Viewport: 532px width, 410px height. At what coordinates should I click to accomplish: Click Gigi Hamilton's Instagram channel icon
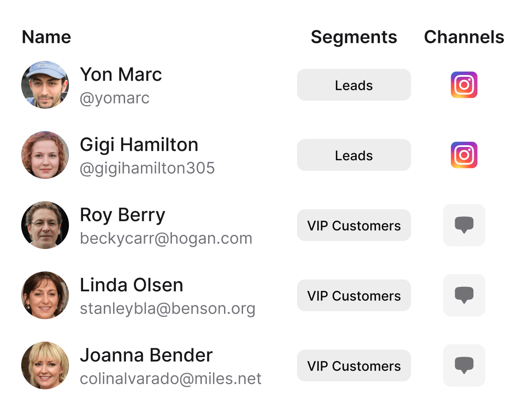coord(464,155)
